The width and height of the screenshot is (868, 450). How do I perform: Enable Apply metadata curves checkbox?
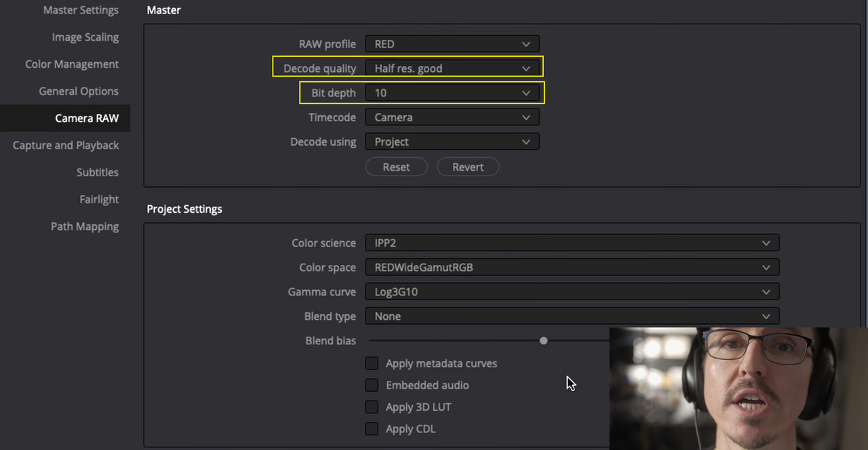(372, 363)
